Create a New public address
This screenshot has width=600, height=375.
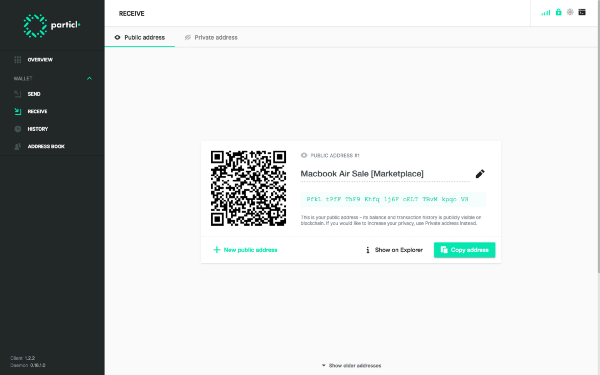(245, 250)
